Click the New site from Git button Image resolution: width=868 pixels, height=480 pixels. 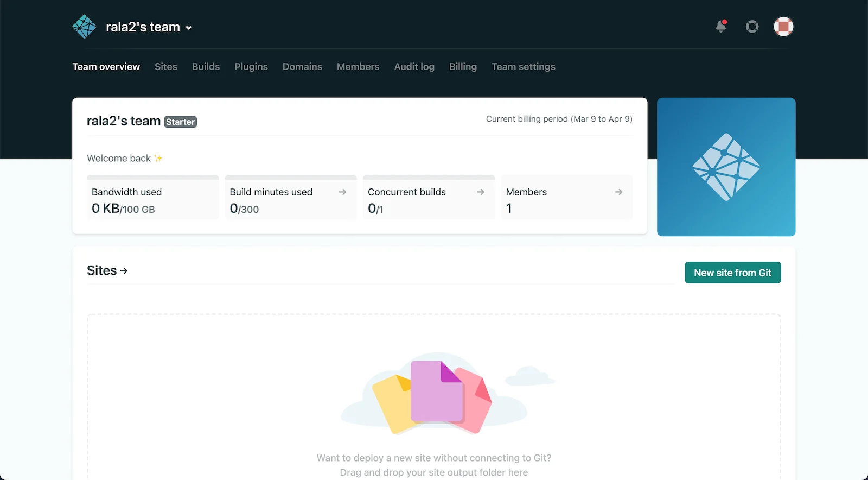732,273
